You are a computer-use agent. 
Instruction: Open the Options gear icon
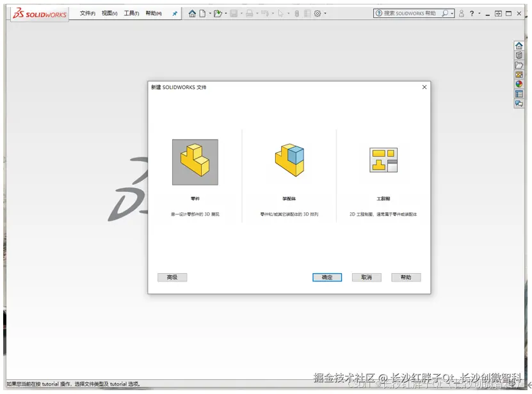point(318,13)
